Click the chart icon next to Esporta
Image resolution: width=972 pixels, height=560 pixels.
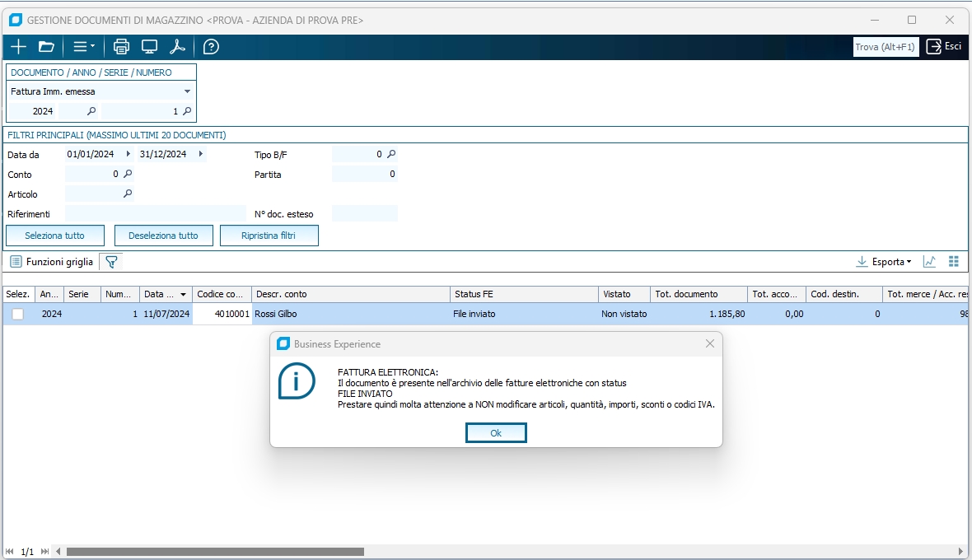tap(929, 262)
